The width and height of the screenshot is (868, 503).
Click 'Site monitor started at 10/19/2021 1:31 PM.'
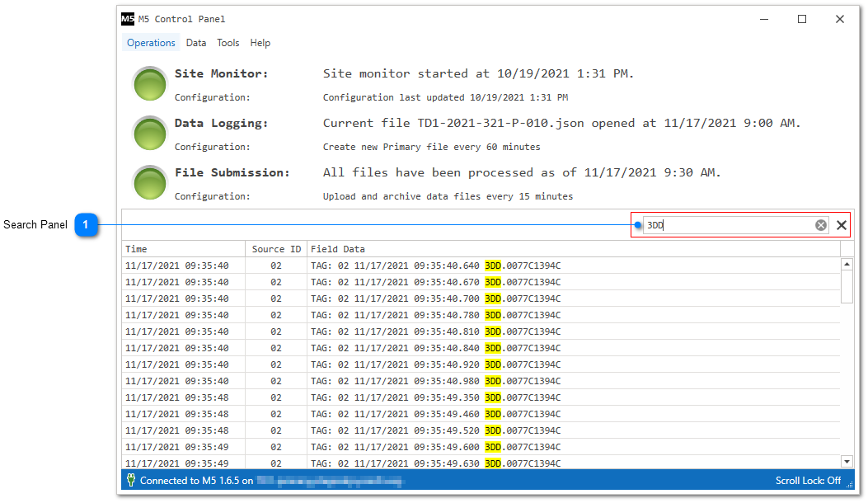tap(478, 73)
